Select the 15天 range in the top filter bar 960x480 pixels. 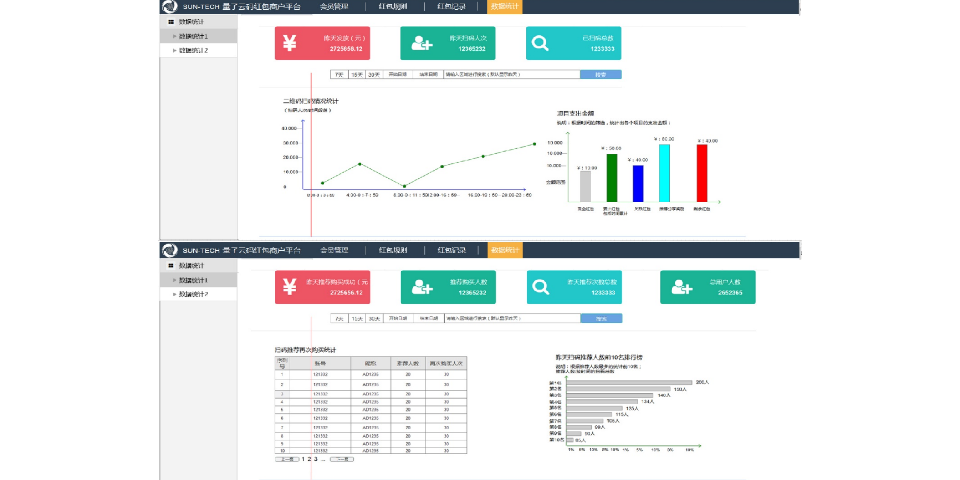[357, 74]
